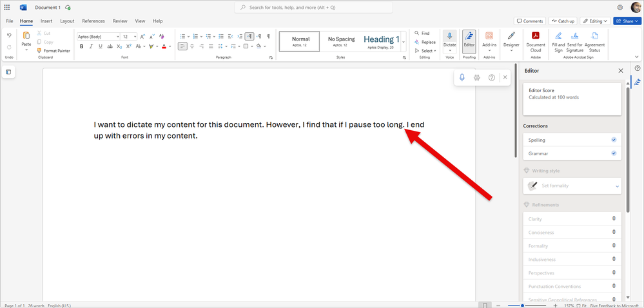
Task: Increase font size with grow icon
Action: (142, 36)
